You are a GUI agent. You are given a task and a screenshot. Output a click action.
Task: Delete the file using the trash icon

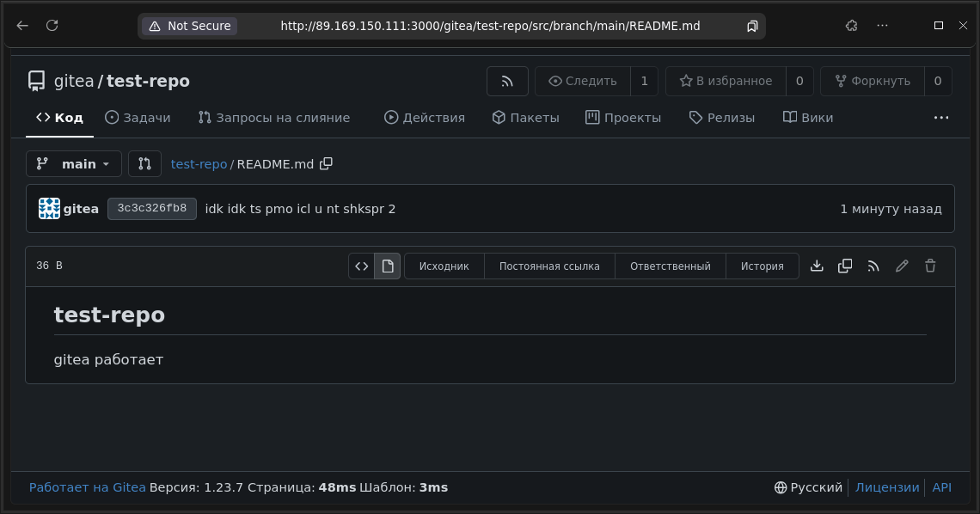coord(930,266)
